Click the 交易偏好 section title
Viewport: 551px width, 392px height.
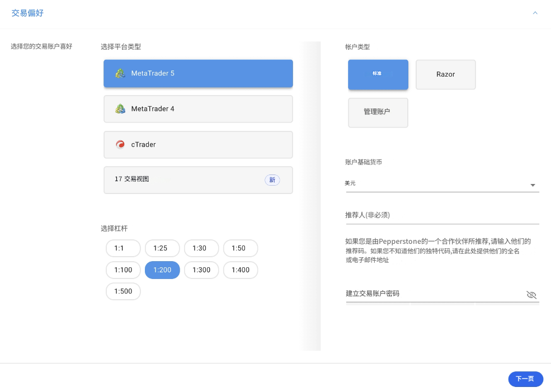coord(27,13)
